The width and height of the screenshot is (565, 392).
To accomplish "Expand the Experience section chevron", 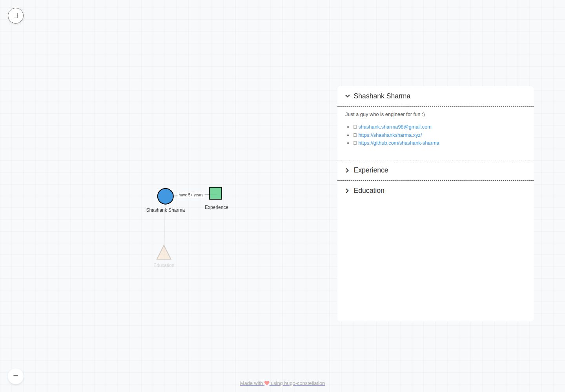I will [x=347, y=170].
